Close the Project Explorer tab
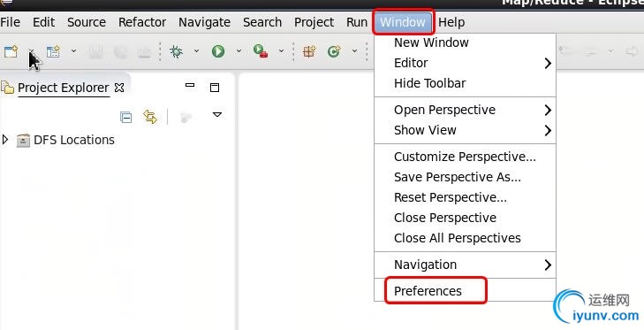The height and width of the screenshot is (330, 644). click(x=119, y=88)
